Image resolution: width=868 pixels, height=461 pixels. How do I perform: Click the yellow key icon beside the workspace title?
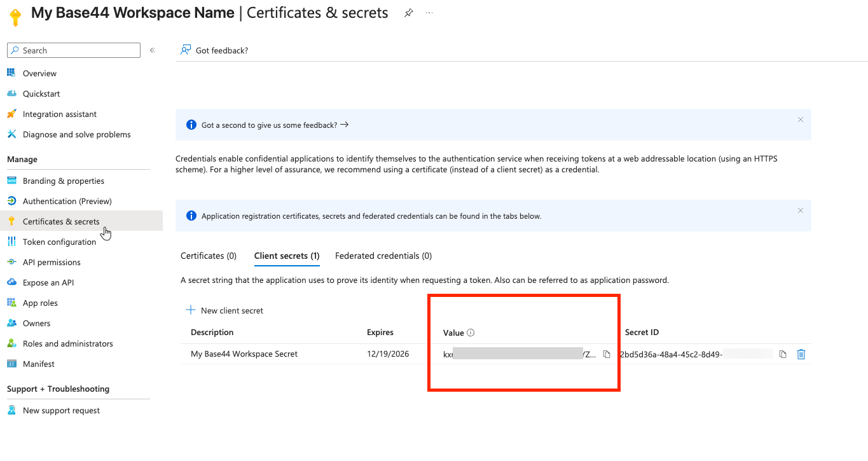[15, 17]
